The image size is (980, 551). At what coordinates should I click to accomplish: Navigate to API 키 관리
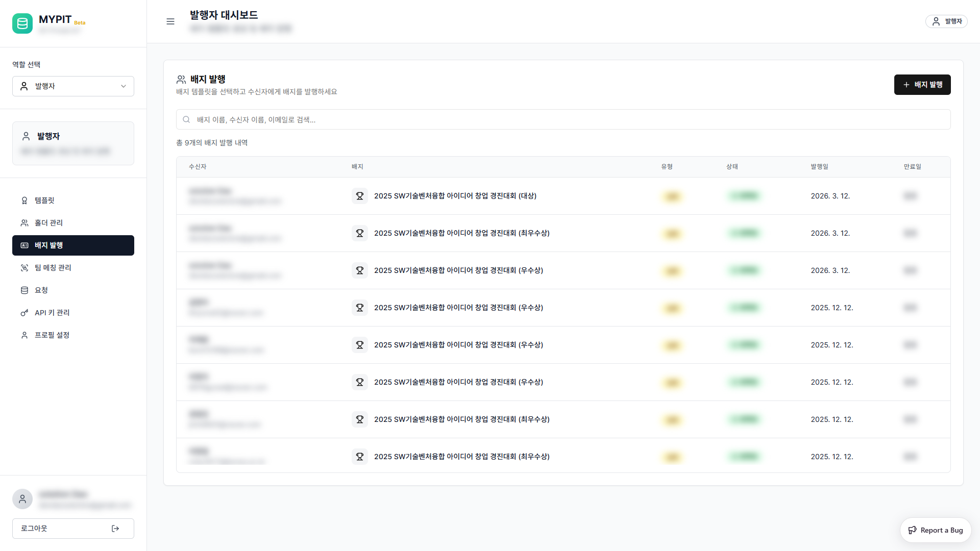point(52,313)
